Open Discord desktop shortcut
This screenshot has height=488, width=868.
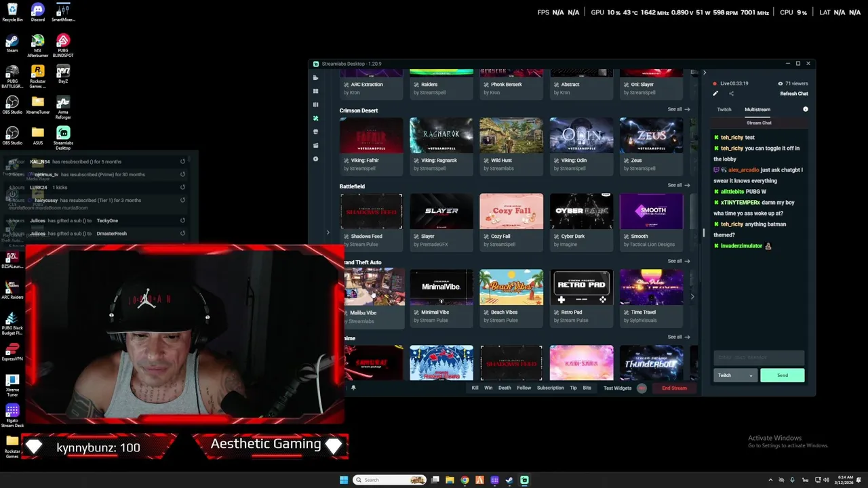point(37,13)
